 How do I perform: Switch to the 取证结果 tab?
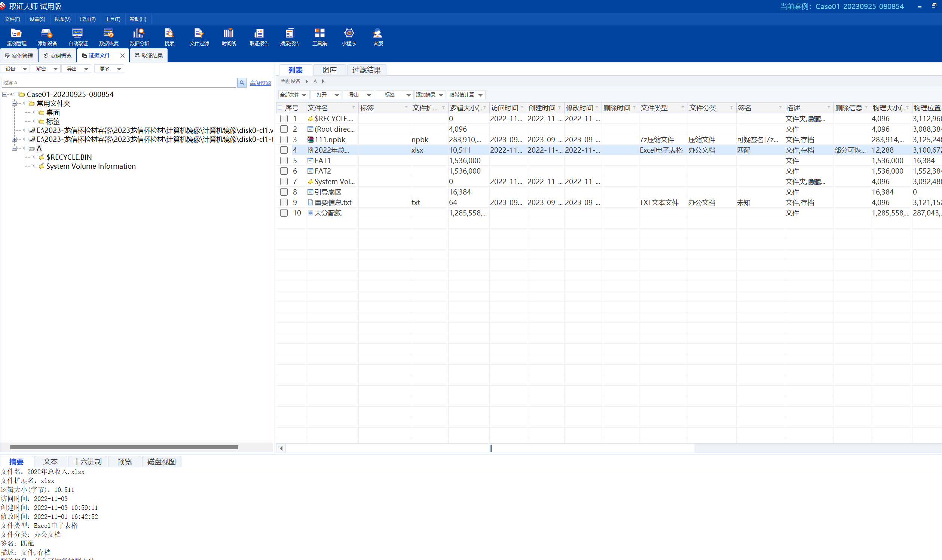pos(149,55)
